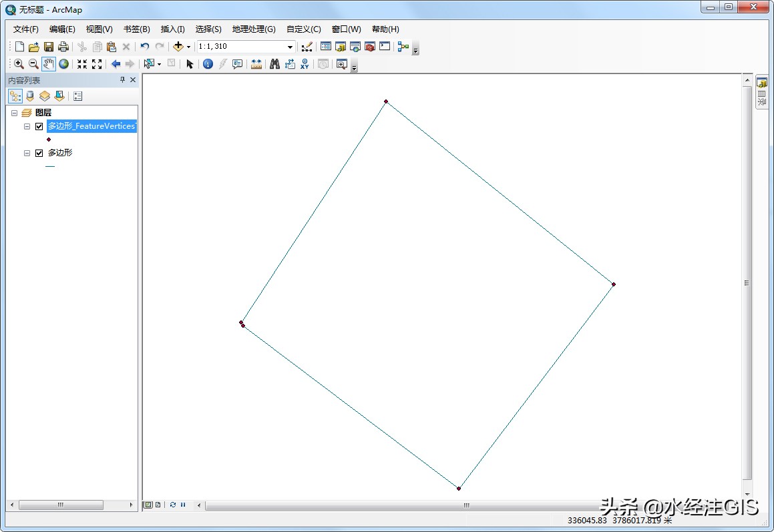Collapse the 多边形 layer legend
Image resolution: width=774 pixels, height=532 pixels.
(x=27, y=153)
